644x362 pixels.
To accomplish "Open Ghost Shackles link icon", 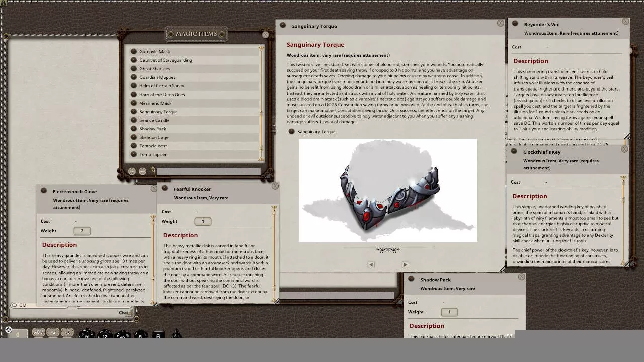I will coord(134,69).
